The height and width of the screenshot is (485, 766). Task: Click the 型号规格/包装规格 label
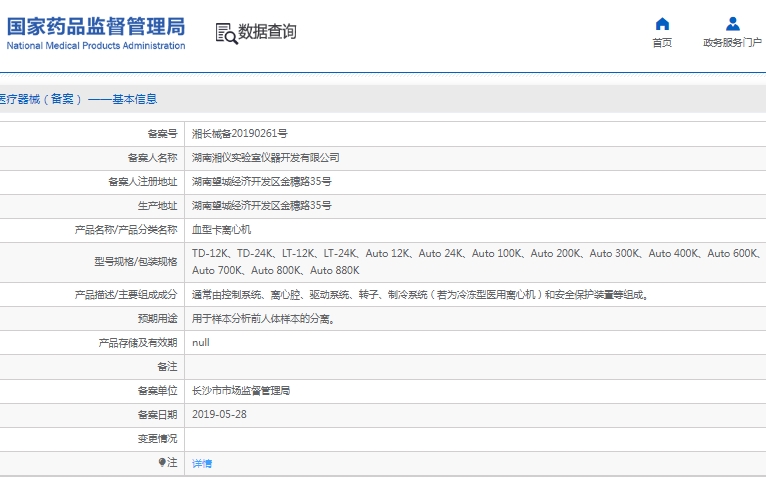point(136,262)
